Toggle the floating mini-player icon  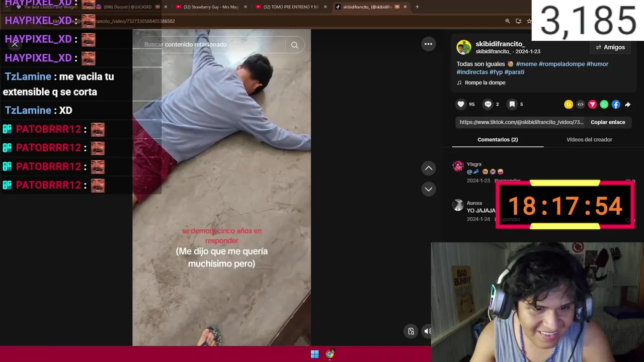(x=411, y=331)
